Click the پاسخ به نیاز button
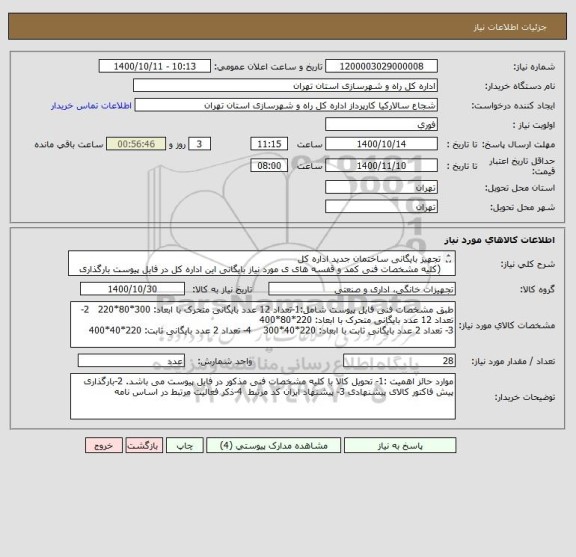This screenshot has width=576, height=557. 400,445
